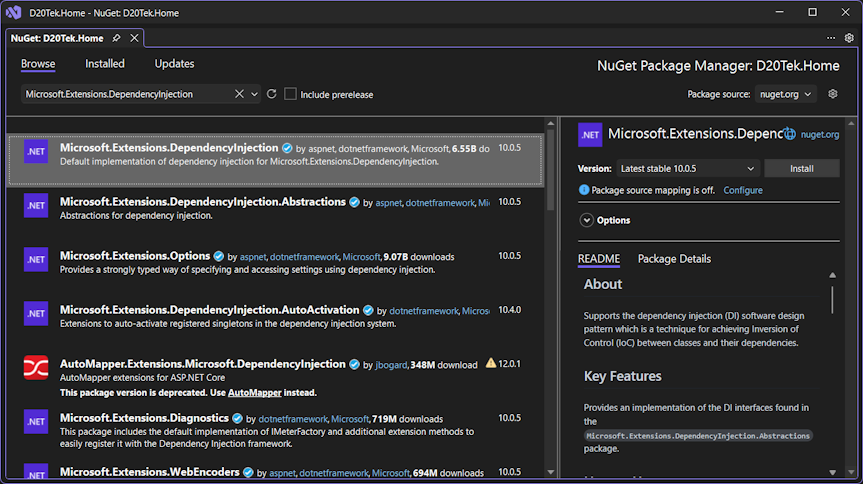The image size is (863, 484).
Task: Click the package list scrollbar thumb
Action: pos(550,170)
